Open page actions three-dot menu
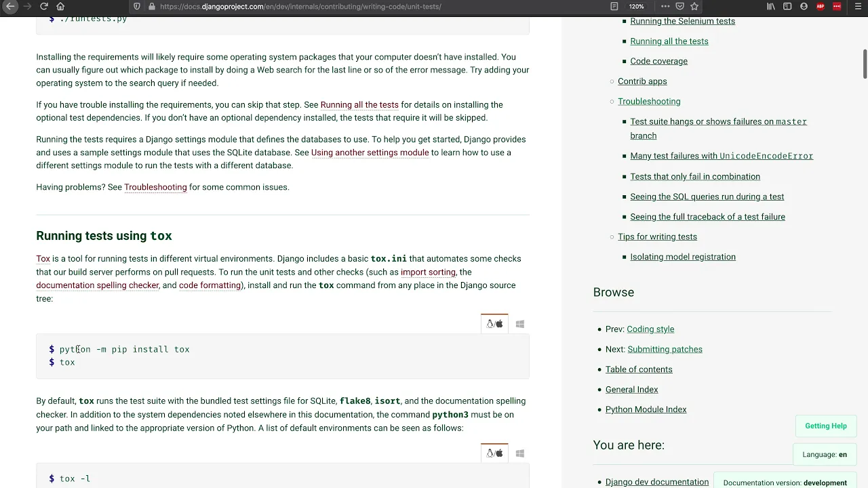The width and height of the screenshot is (868, 488). 665,6
